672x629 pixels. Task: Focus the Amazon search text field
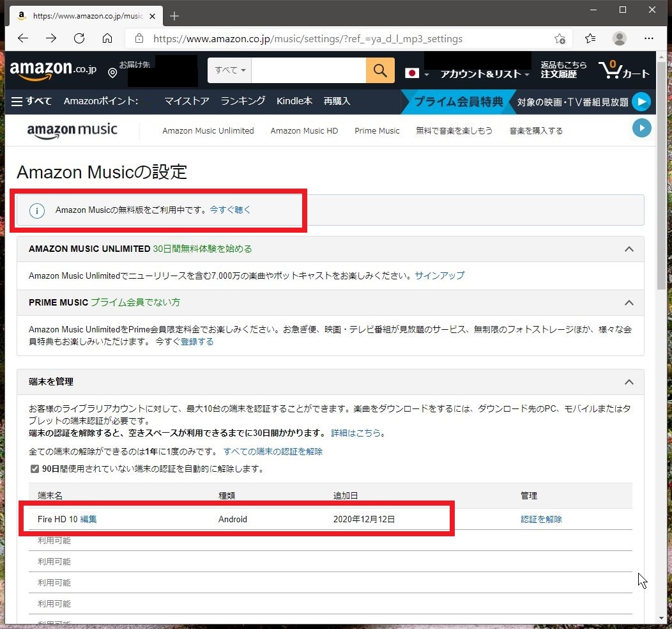309,70
